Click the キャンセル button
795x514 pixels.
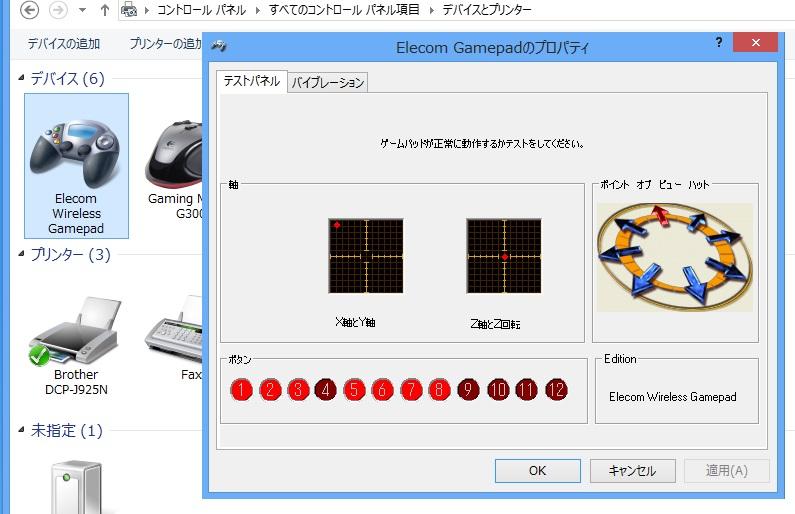(x=632, y=471)
